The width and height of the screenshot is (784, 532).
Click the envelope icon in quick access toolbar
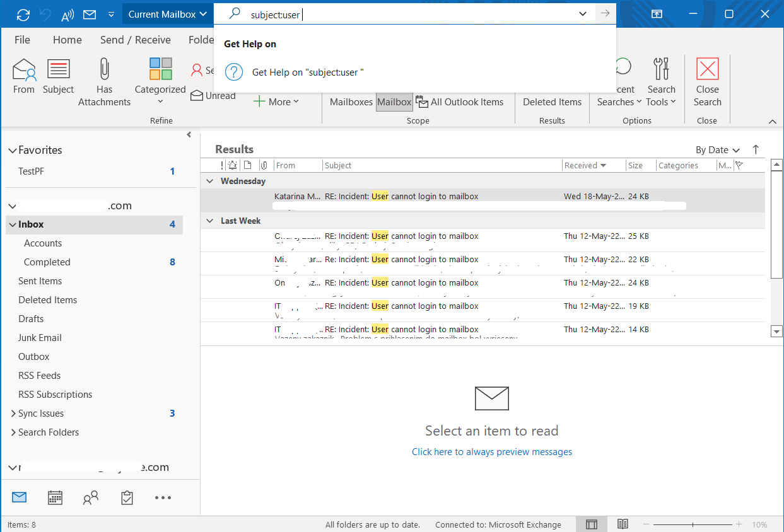[90, 14]
